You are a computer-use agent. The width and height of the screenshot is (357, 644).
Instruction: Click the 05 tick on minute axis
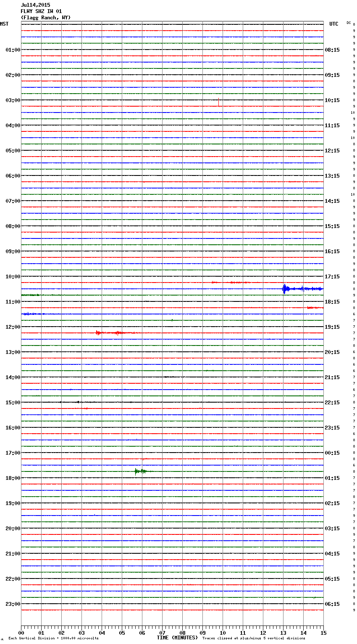coord(122,633)
